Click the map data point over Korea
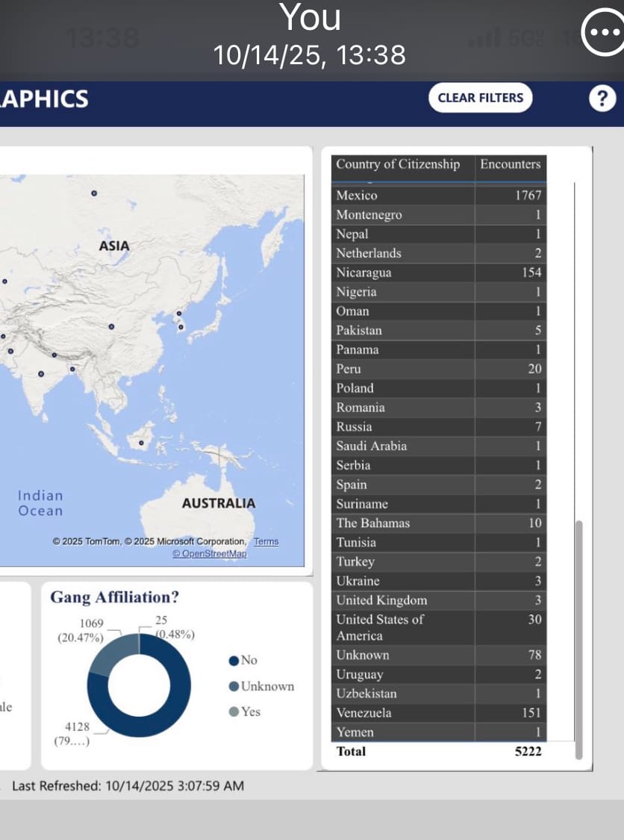 [180, 326]
